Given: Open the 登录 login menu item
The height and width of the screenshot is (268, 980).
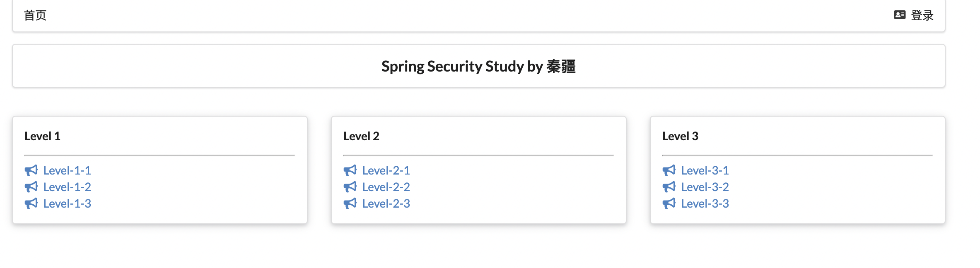Looking at the screenshot, I should coord(922,16).
